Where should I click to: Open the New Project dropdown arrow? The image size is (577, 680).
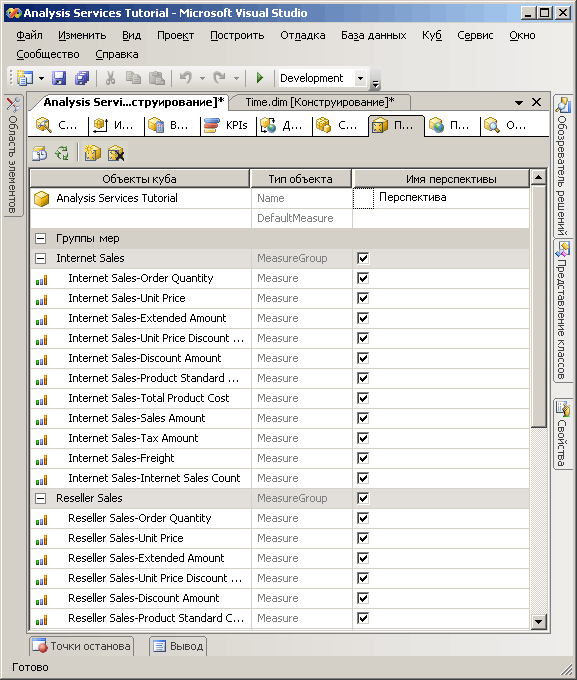pos(41,78)
